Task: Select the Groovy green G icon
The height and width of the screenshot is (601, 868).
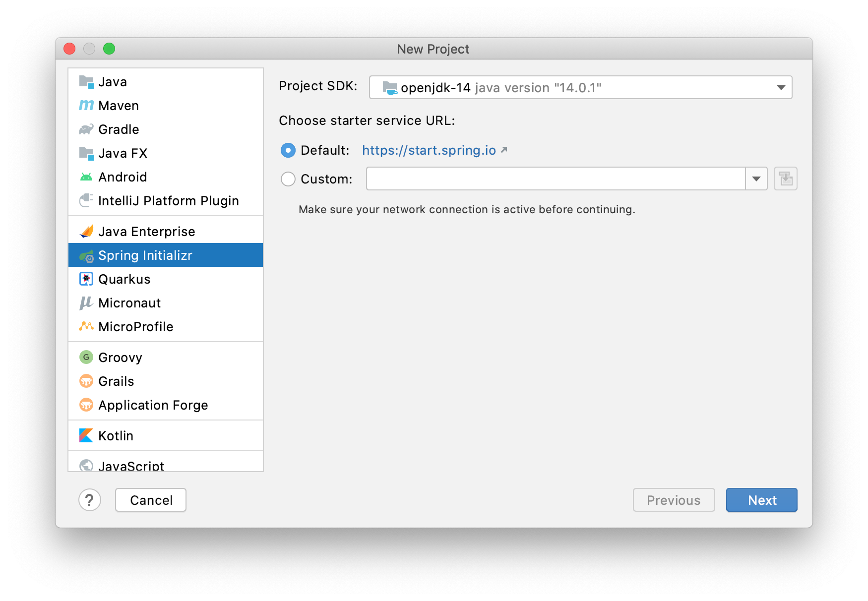Action: [x=86, y=357]
